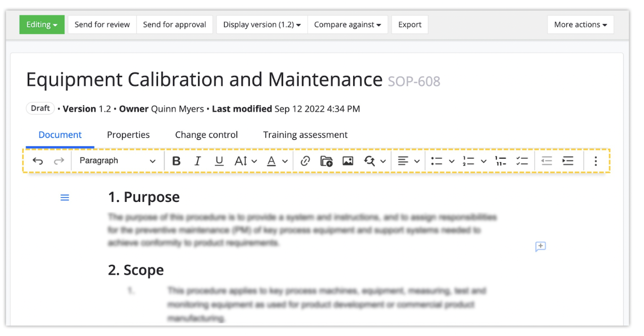The image size is (644, 336).
Task: Switch to the Change control tab
Action: (206, 135)
